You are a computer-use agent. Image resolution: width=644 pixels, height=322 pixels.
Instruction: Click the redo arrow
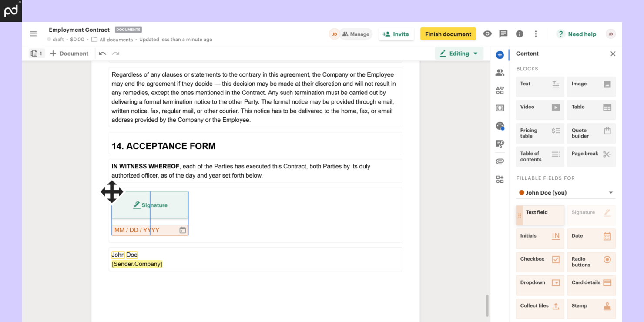(x=115, y=54)
